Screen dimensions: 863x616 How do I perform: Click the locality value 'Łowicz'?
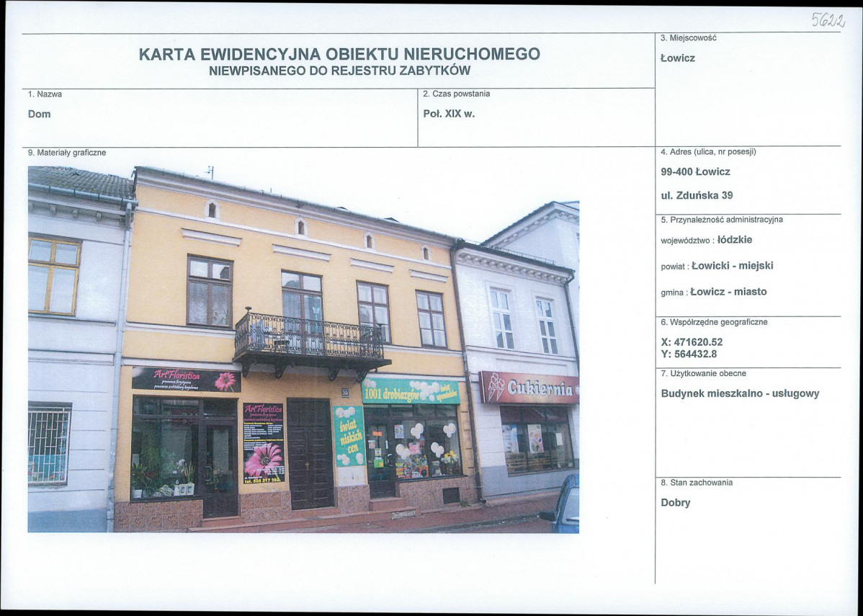click(678, 58)
